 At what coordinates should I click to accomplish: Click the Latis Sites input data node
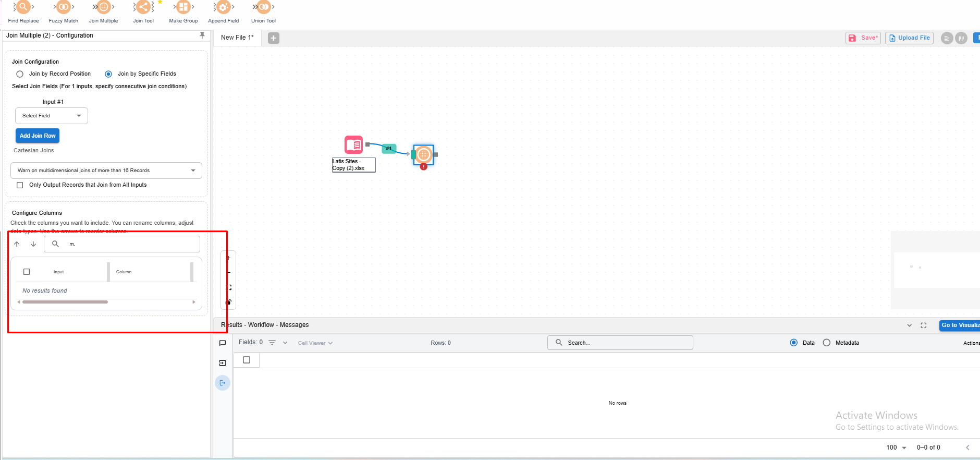[x=354, y=145]
